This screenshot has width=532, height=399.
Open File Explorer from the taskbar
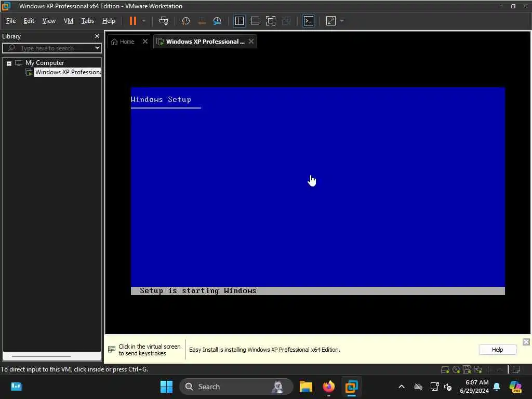[305, 387]
